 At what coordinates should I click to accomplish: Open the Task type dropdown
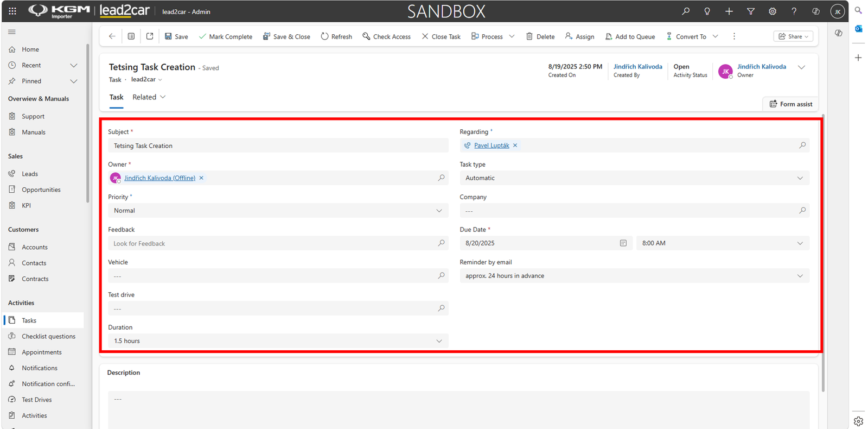click(635, 178)
